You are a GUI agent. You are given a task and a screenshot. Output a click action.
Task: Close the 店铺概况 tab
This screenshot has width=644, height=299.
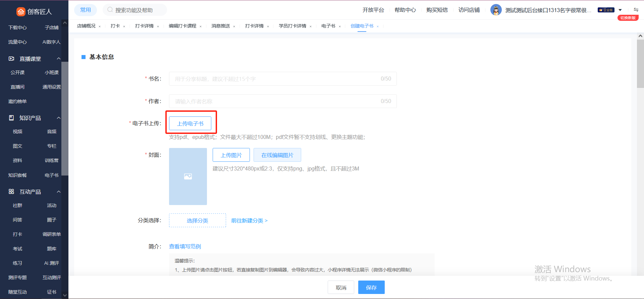point(100,27)
